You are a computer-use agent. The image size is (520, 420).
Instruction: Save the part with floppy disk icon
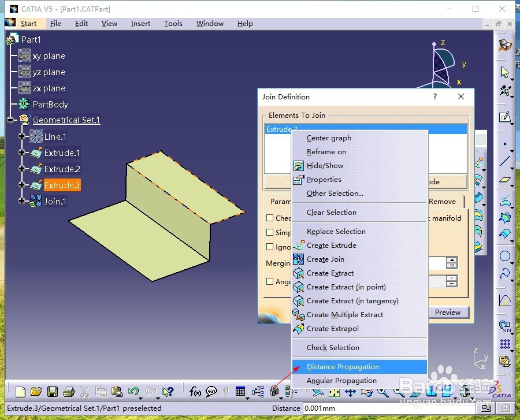[53, 392]
